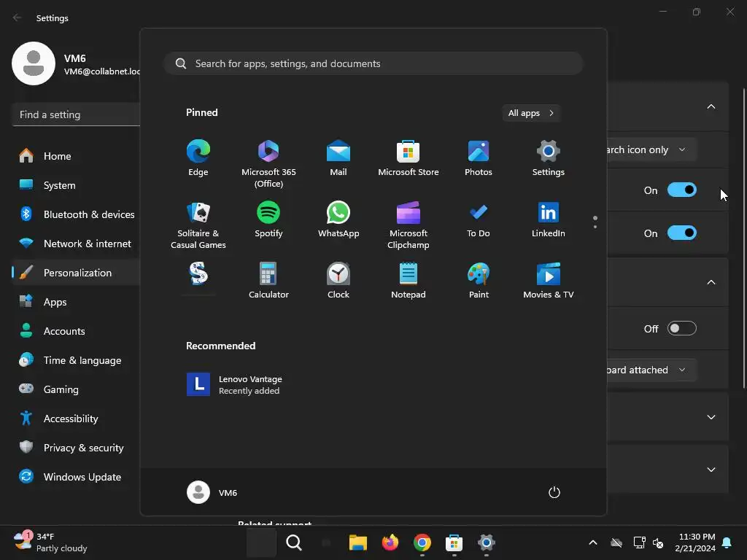Viewport: 747px width, 560px height.
Task: Open Accessibility settings
Action: pyautogui.click(x=76, y=419)
